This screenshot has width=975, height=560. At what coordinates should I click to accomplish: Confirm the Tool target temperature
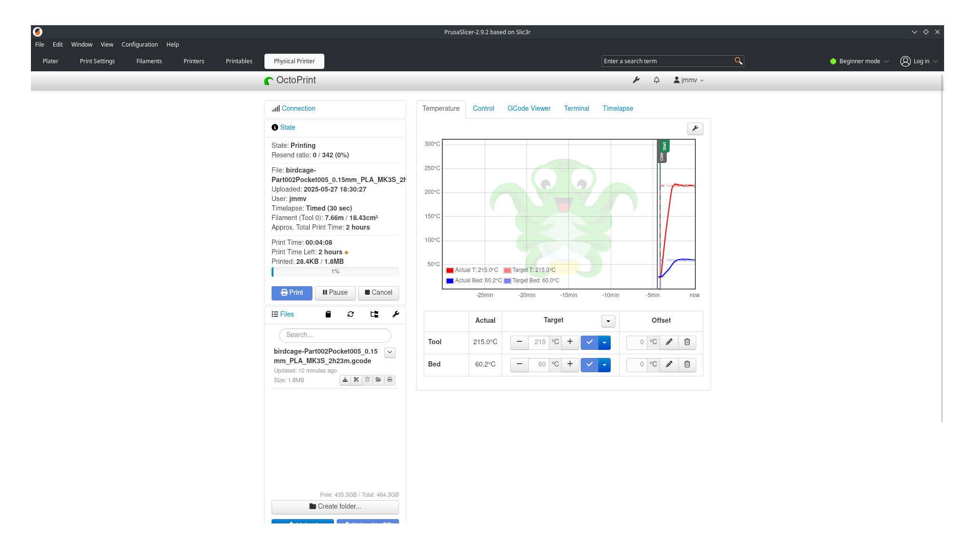pos(589,342)
